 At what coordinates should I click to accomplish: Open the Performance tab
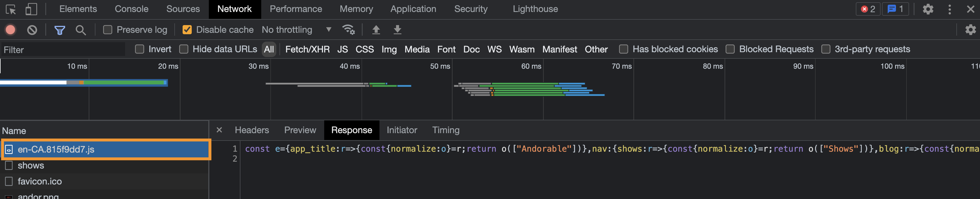click(296, 9)
